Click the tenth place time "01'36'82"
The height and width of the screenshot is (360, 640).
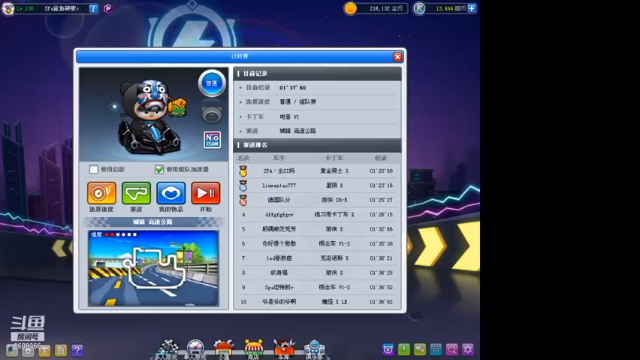point(381,302)
